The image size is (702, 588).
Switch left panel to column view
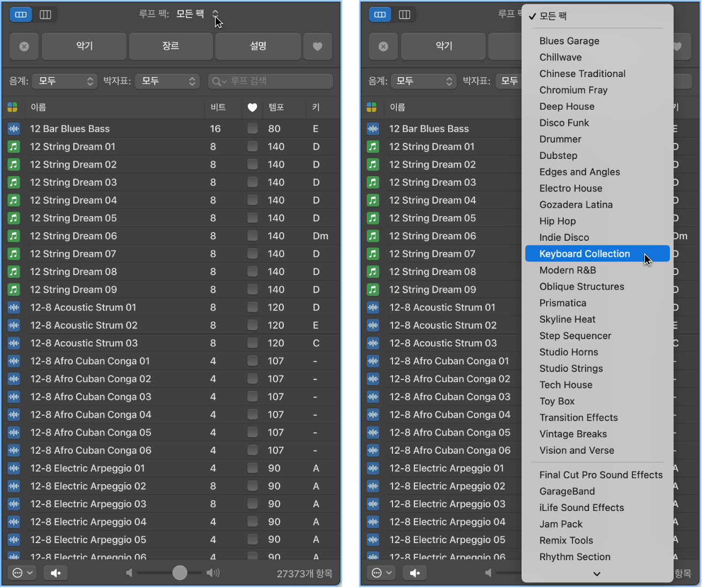click(x=46, y=14)
